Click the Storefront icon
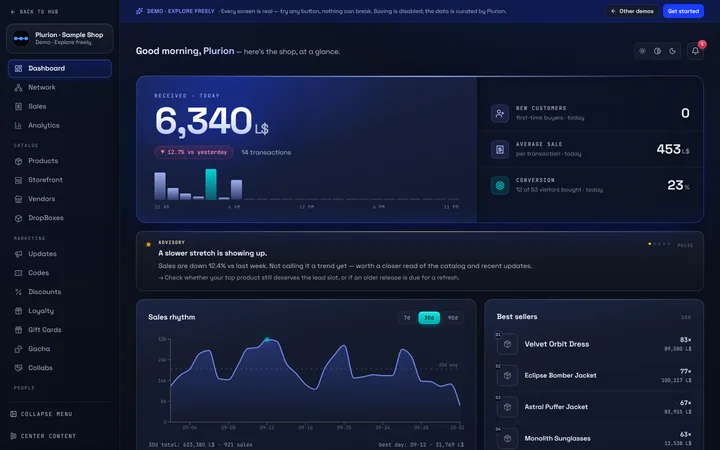Screen dimensions: 720x450 click(x=18, y=180)
